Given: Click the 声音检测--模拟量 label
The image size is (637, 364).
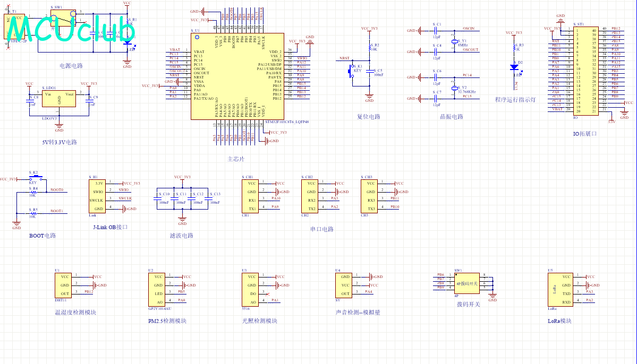Looking at the screenshot, I should (358, 312).
